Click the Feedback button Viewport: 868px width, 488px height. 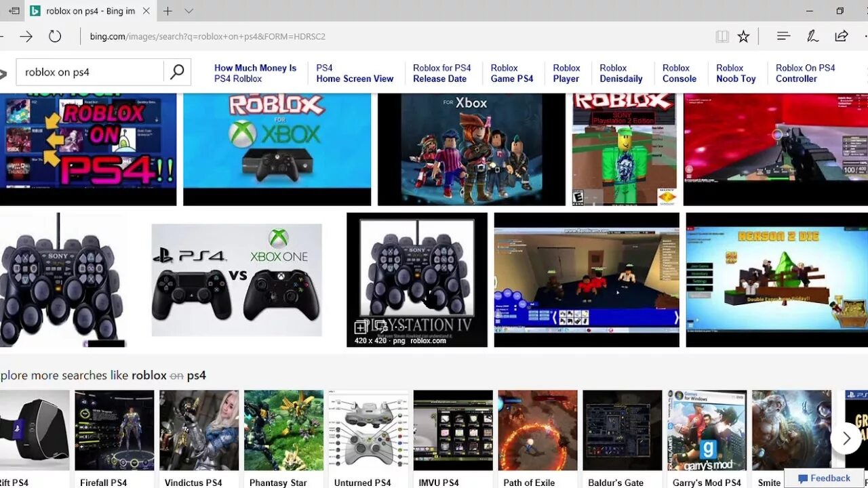tap(824, 478)
